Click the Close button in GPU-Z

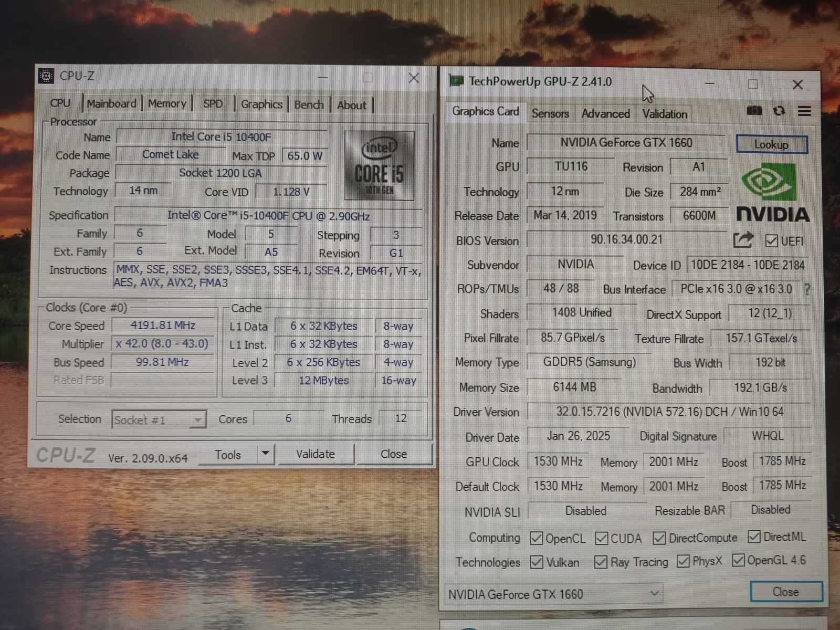click(x=785, y=592)
